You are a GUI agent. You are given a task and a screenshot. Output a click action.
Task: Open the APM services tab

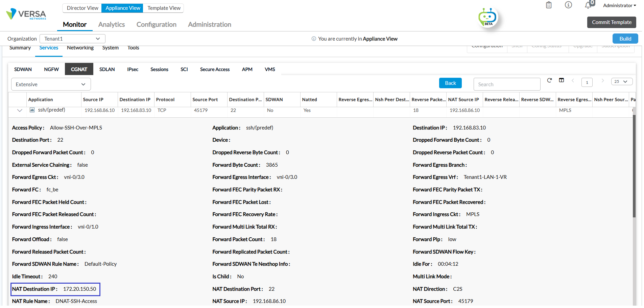pos(247,69)
